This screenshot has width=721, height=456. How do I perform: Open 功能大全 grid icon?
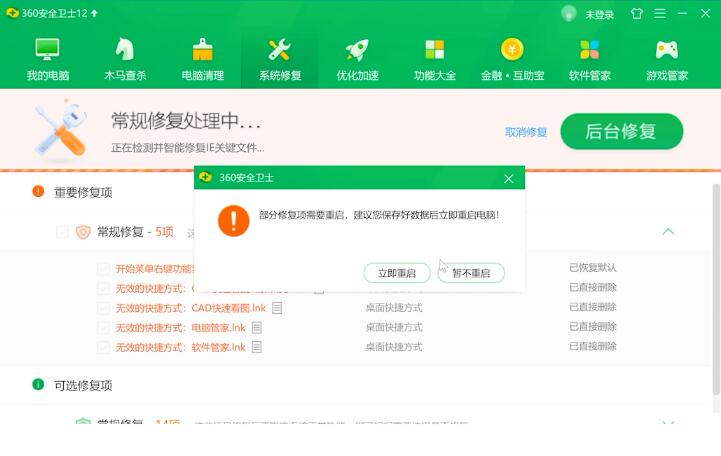tap(435, 49)
